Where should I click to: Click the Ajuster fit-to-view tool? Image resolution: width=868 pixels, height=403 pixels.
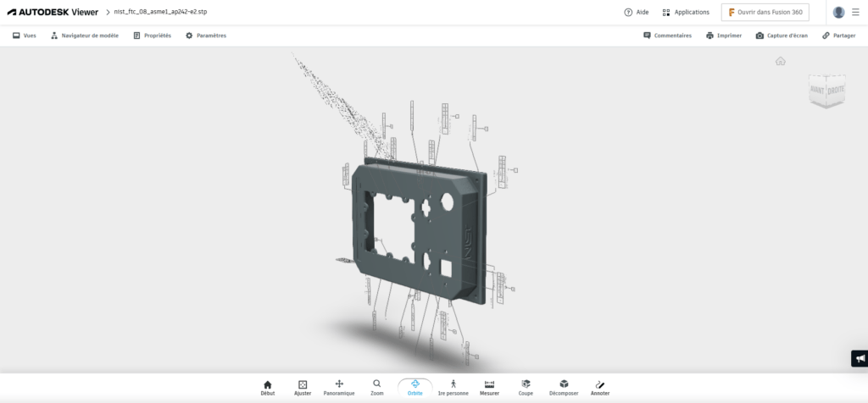click(303, 388)
